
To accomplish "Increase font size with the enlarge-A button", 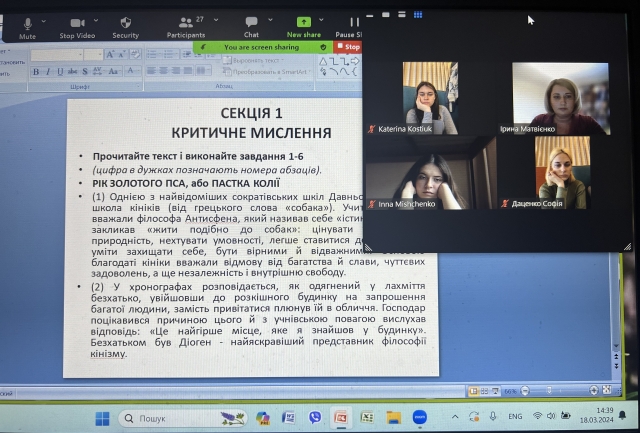I will 110,55.
